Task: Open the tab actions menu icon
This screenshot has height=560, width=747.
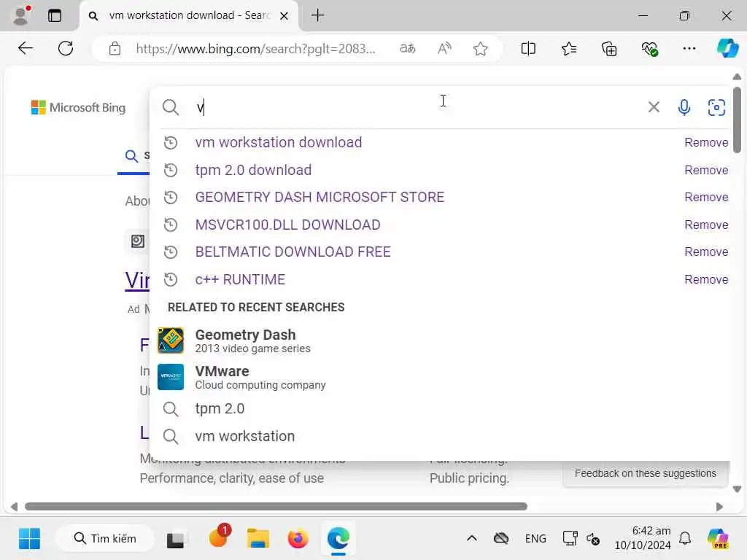Action: [x=55, y=16]
